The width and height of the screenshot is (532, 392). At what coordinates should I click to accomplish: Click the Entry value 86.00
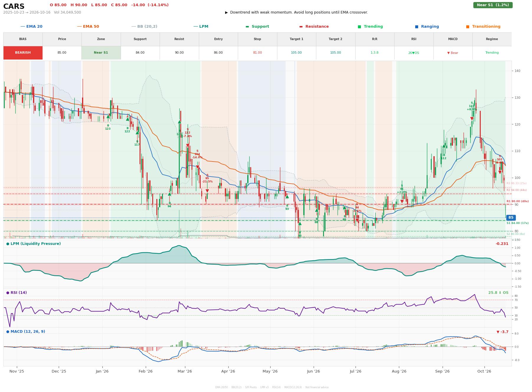(x=218, y=53)
